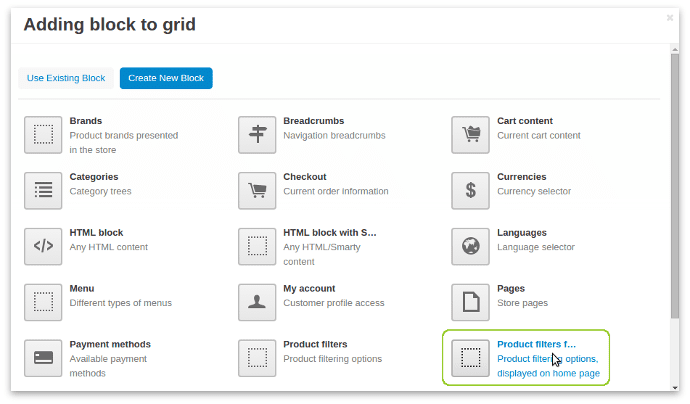The image size is (690, 404).
Task: Choose the Categories list icon
Action: 43,190
